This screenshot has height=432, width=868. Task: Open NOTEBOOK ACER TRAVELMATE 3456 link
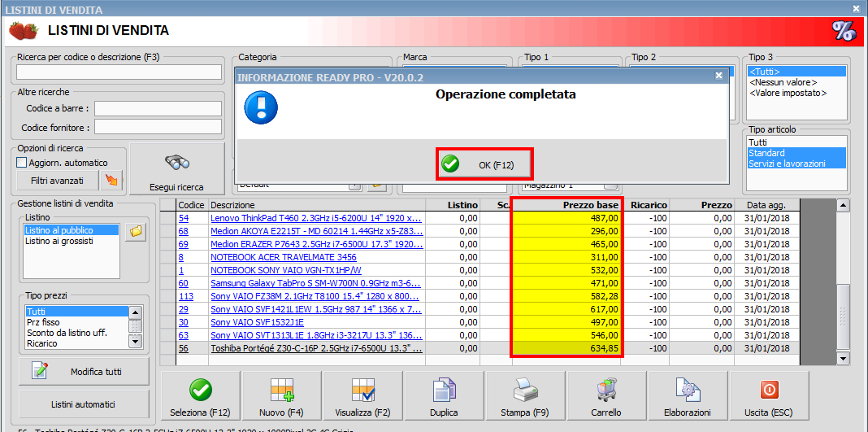pyautogui.click(x=284, y=257)
